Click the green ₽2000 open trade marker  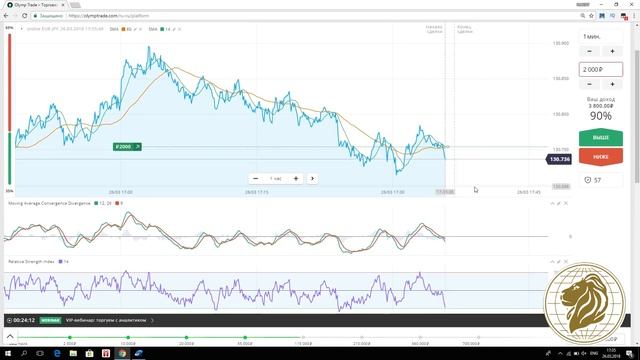[x=127, y=147]
